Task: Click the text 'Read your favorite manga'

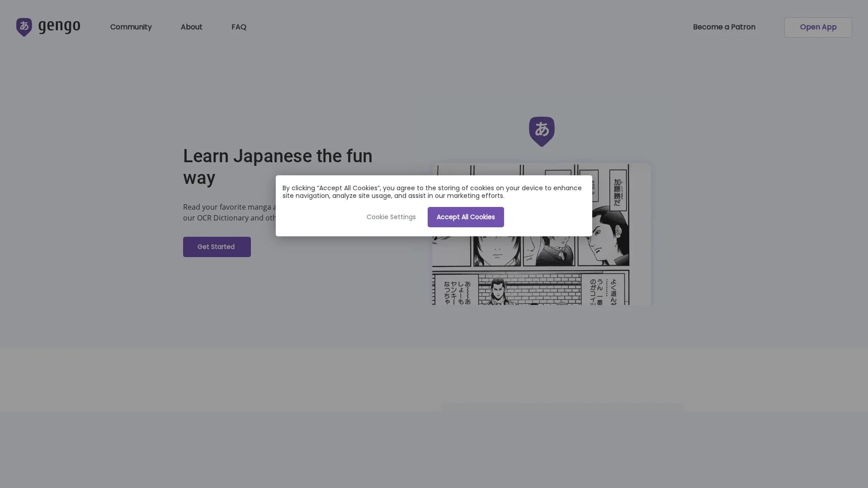Action: coord(227,207)
